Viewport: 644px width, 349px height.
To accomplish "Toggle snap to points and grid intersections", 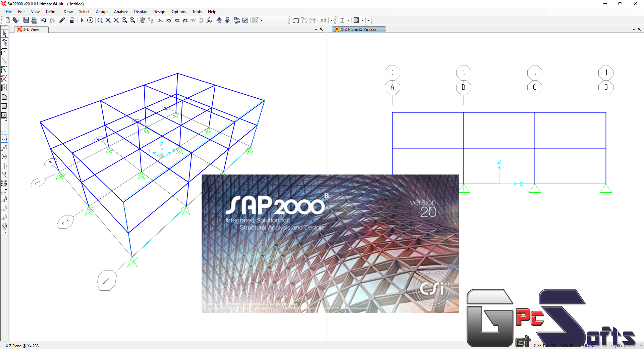I will pyautogui.click(x=4, y=138).
